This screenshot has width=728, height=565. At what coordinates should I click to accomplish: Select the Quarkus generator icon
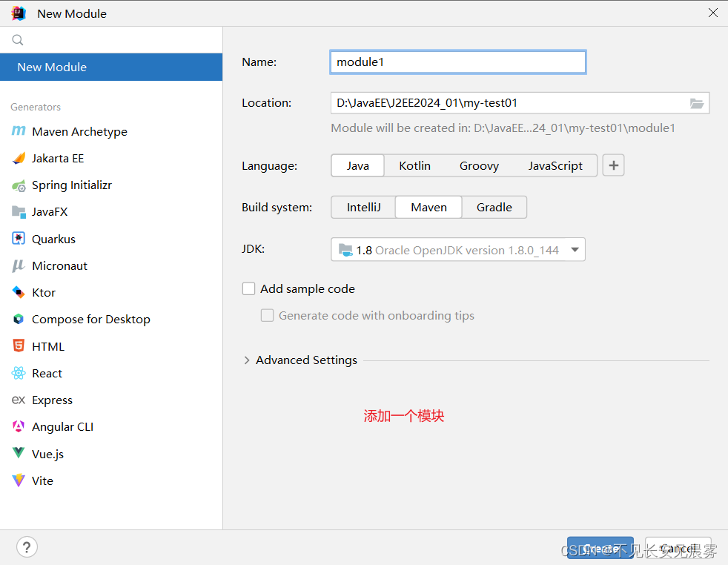pyautogui.click(x=19, y=239)
